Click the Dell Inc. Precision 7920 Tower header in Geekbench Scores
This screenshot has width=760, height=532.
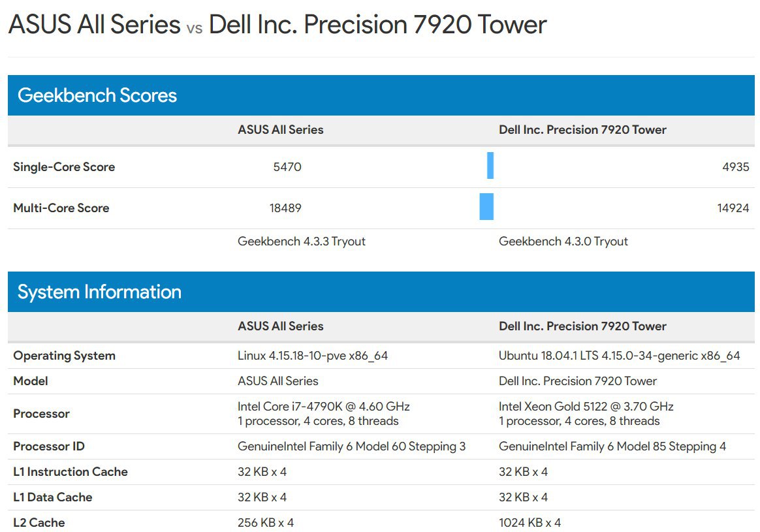pos(582,130)
